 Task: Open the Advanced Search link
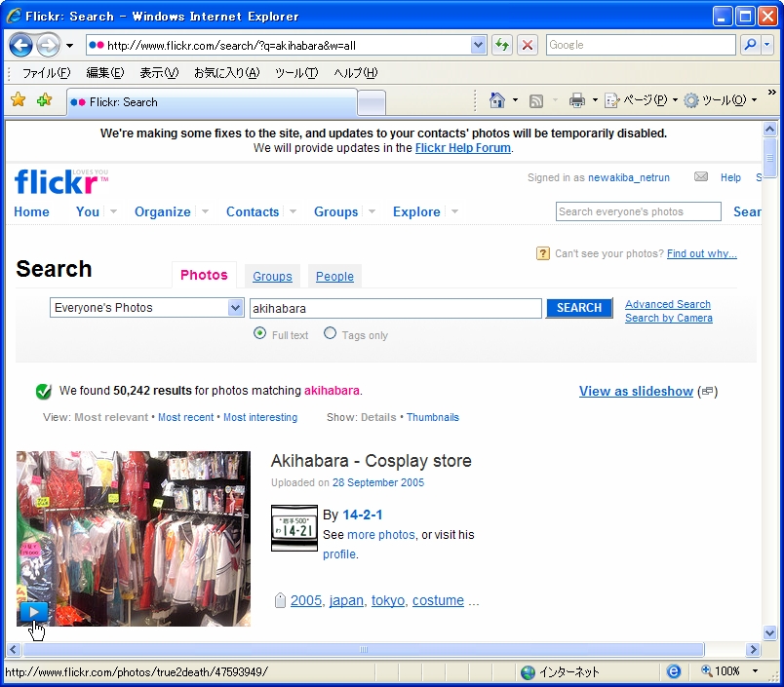coord(668,304)
